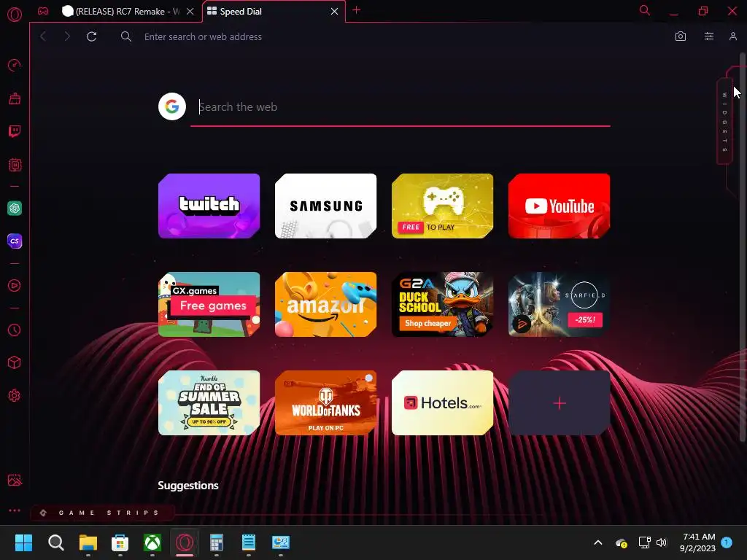Image resolution: width=747 pixels, height=560 pixels.
Task: Open the Xbox app from the taskbar
Action: click(152, 542)
